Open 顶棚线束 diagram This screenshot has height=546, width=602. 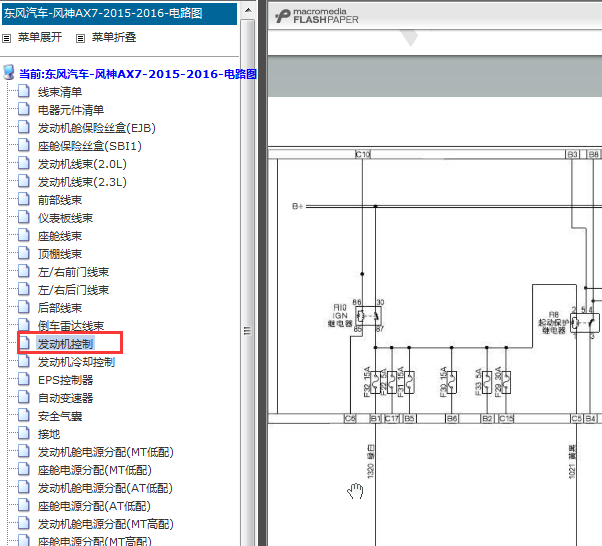point(60,254)
